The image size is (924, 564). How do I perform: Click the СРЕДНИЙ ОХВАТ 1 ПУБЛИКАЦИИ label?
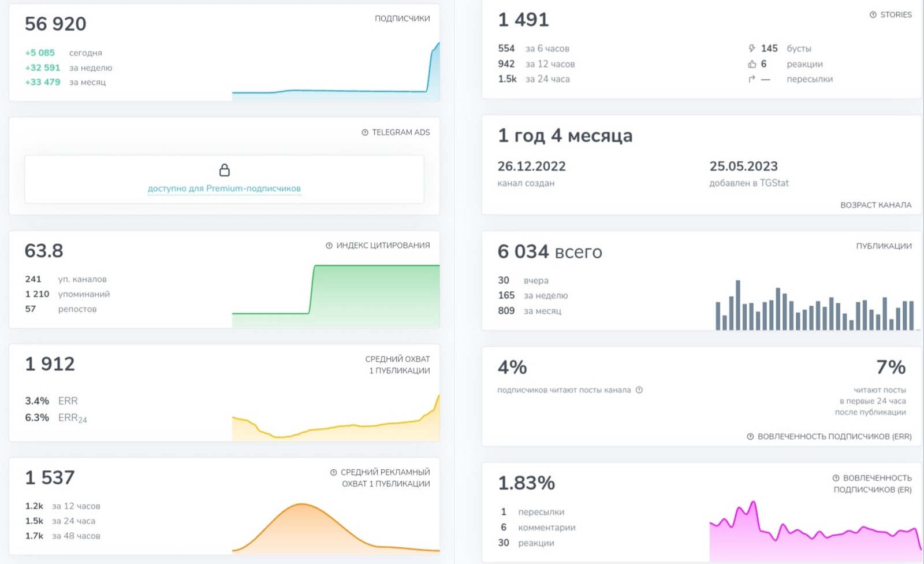click(x=397, y=365)
